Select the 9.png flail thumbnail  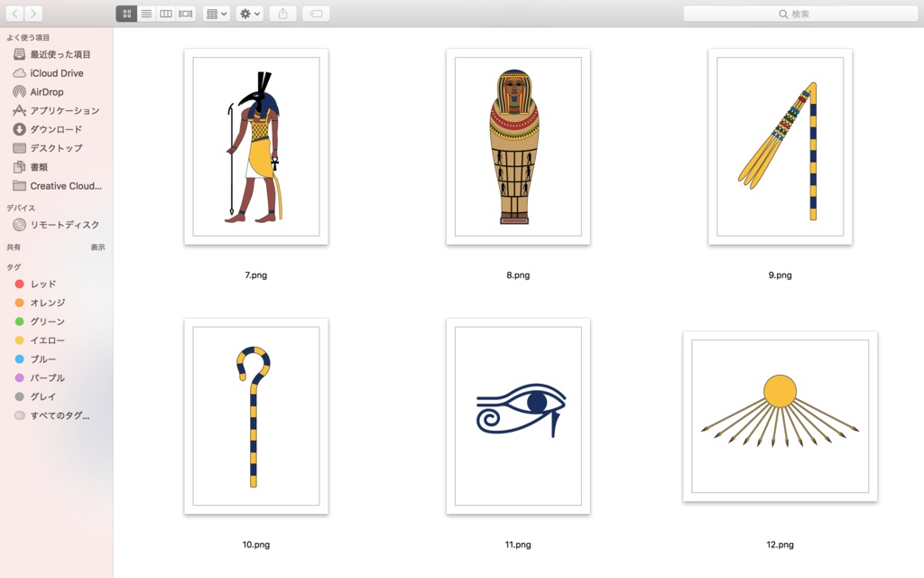click(781, 146)
